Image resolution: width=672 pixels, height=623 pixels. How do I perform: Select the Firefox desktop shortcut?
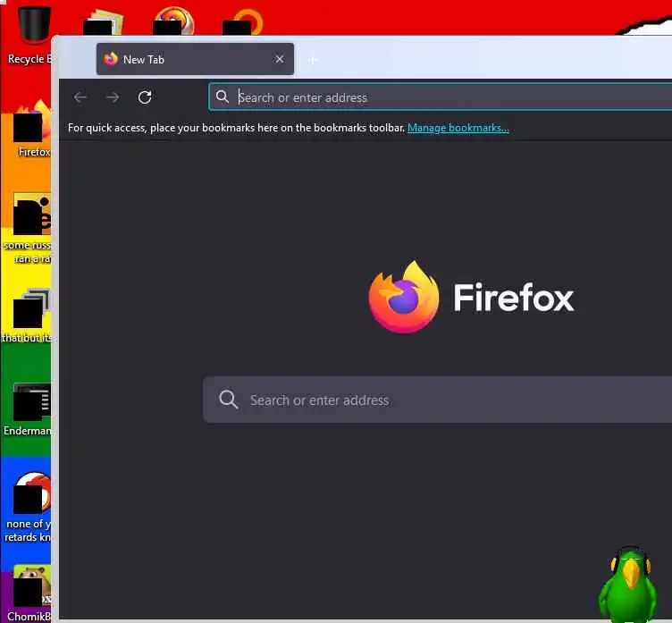pos(32,129)
